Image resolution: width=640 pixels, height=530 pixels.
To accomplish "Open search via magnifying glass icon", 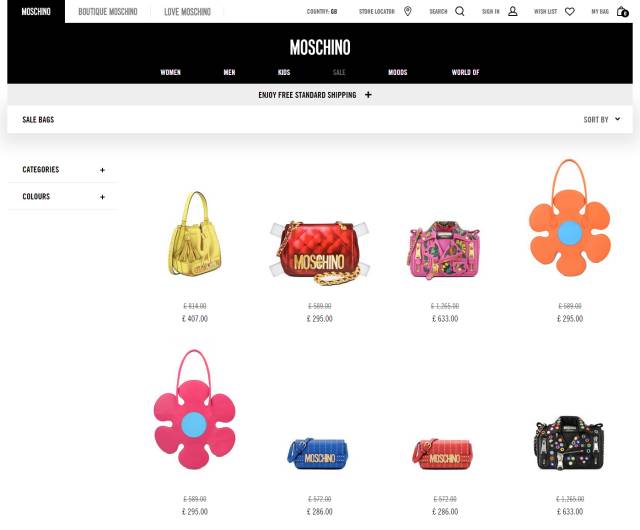I will point(460,11).
